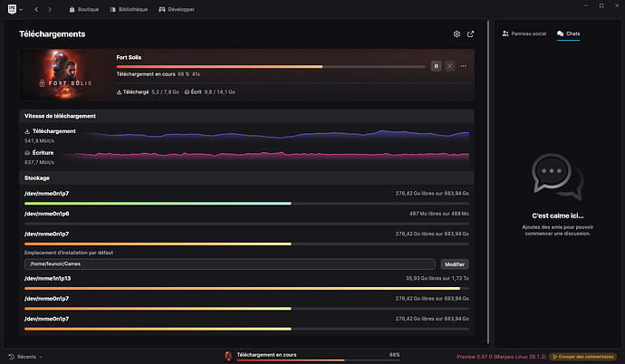This screenshot has width=625, height=364.
Task: Pop out the Téléchargements panel
Action: point(470,34)
